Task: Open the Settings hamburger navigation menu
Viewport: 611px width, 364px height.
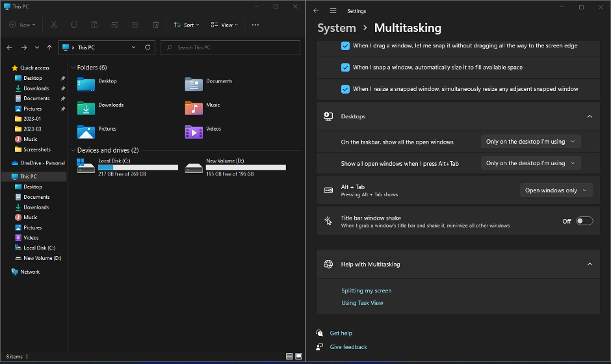Action: coord(333,11)
